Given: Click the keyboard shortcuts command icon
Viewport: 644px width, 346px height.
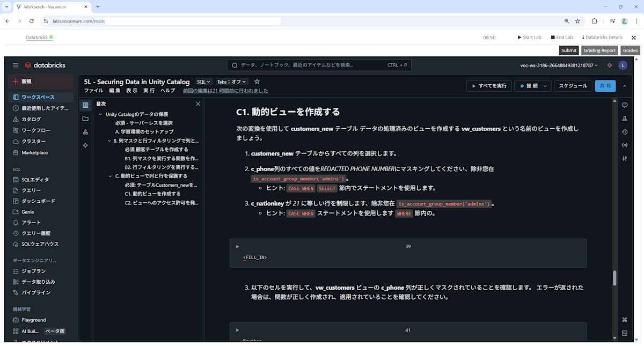Looking at the screenshot, I should point(625,320).
